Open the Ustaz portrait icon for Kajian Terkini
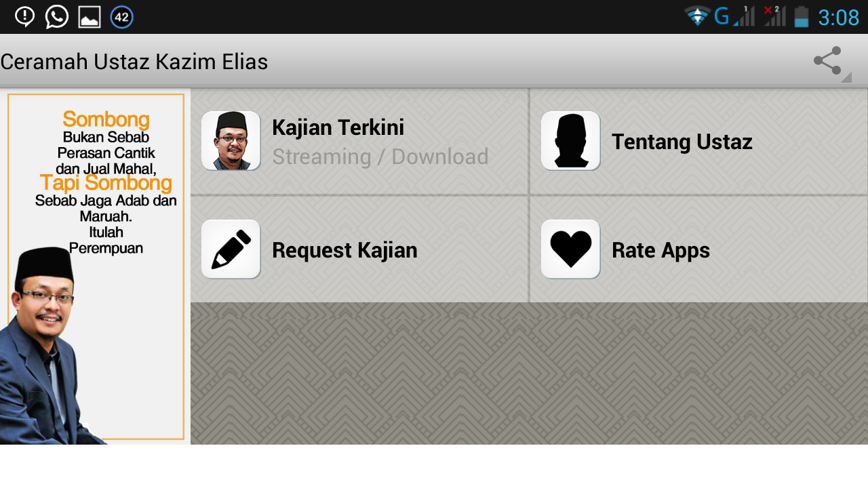This screenshot has width=868, height=488. pyautogui.click(x=231, y=141)
